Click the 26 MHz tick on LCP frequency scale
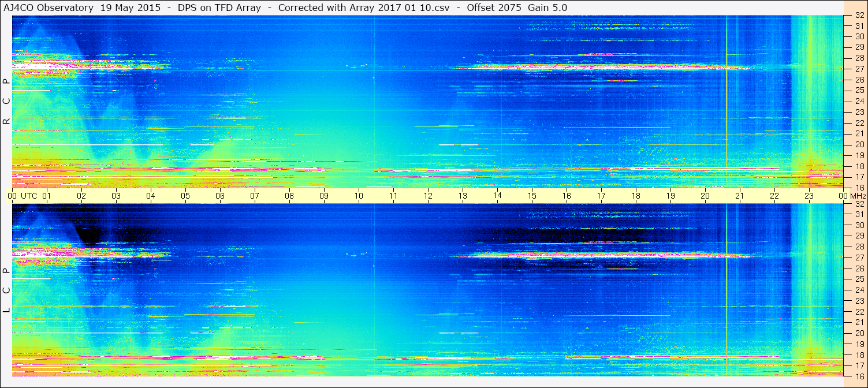Viewport: 868px width, 388px height. point(859,268)
